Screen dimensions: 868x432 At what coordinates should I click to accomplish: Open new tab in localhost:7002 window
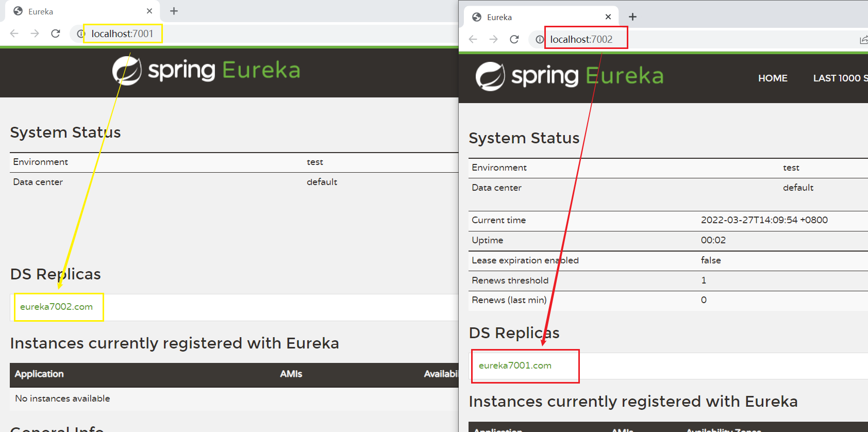632,17
